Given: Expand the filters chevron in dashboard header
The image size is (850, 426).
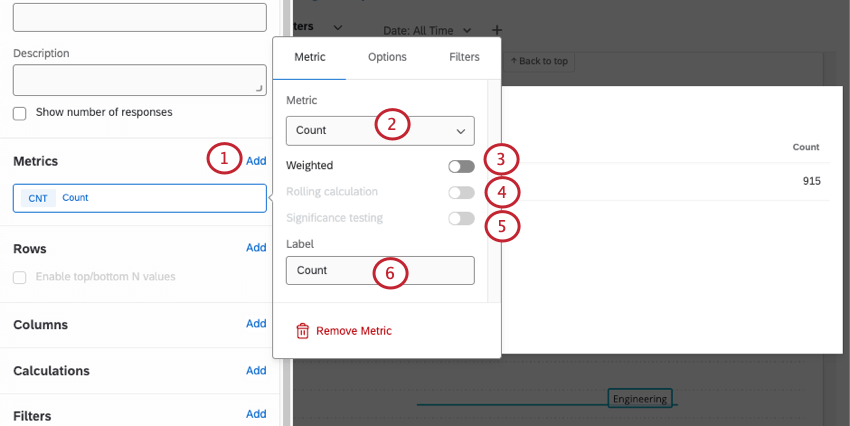Looking at the screenshot, I should (337, 27).
